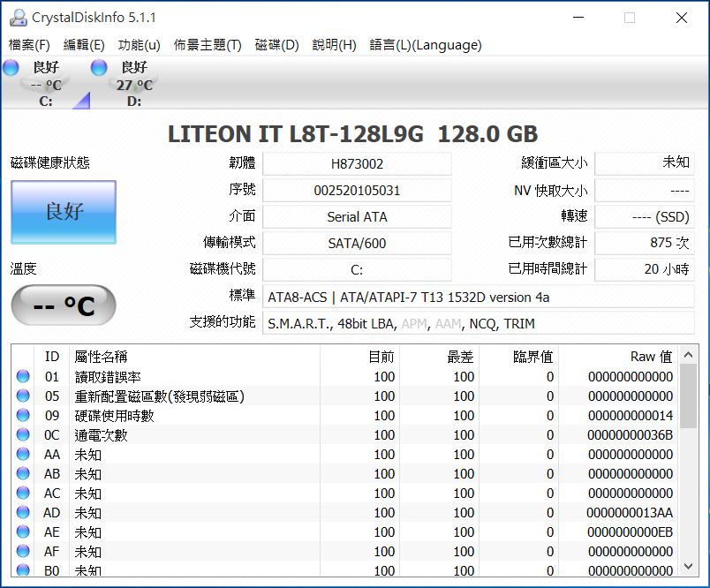Click the status orb for attribute AF
This screenshot has height=588, width=710.
[x=23, y=551]
